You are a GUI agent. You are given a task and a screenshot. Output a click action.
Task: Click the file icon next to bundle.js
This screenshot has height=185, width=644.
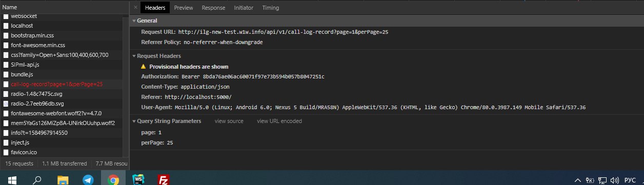(6, 74)
